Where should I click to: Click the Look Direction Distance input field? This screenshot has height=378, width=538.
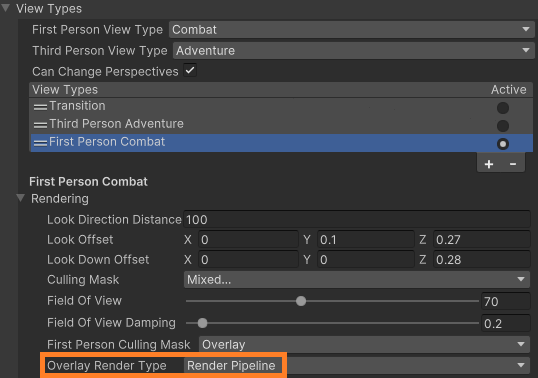point(357,220)
